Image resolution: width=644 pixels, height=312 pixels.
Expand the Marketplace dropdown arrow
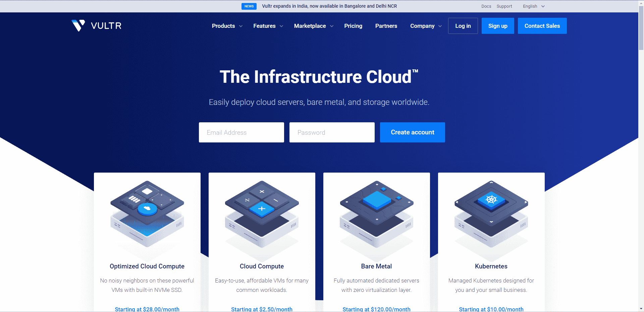(332, 26)
